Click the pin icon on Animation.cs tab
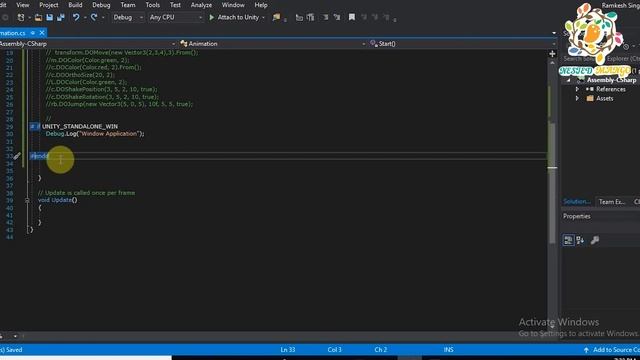640x360 pixels. tap(33, 33)
